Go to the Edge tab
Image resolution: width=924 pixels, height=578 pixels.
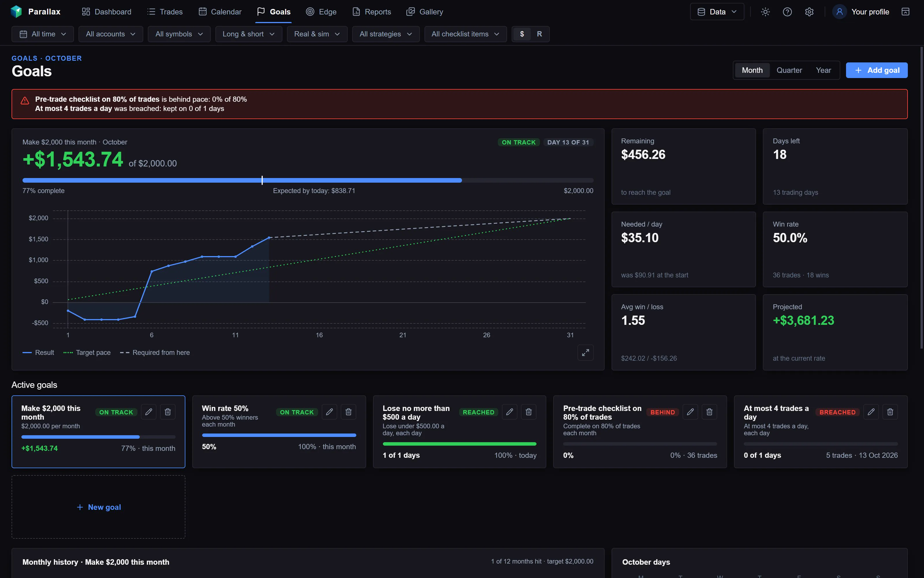click(321, 12)
